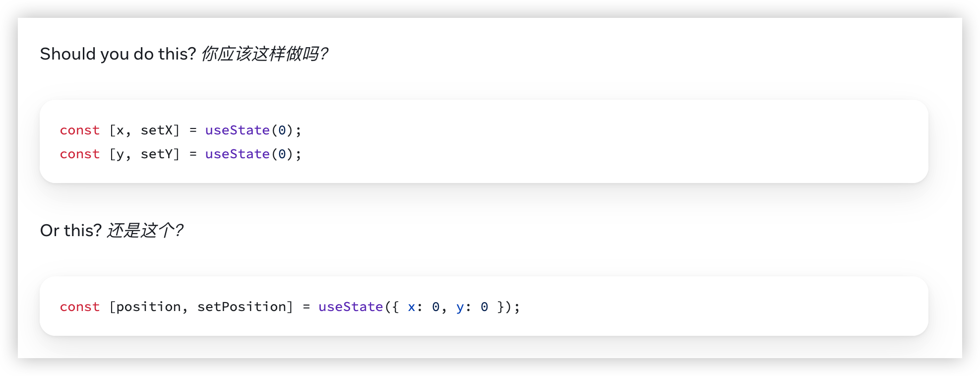Click the Chinese text "你应该这样做吗?"
This screenshot has height=376, width=980.
coord(264,54)
